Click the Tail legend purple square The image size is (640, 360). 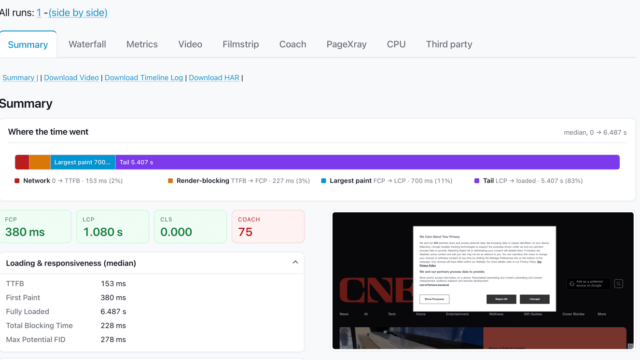476,181
